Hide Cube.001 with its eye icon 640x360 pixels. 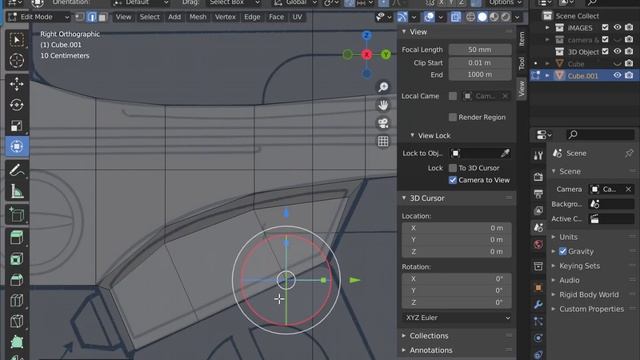[x=617, y=76]
